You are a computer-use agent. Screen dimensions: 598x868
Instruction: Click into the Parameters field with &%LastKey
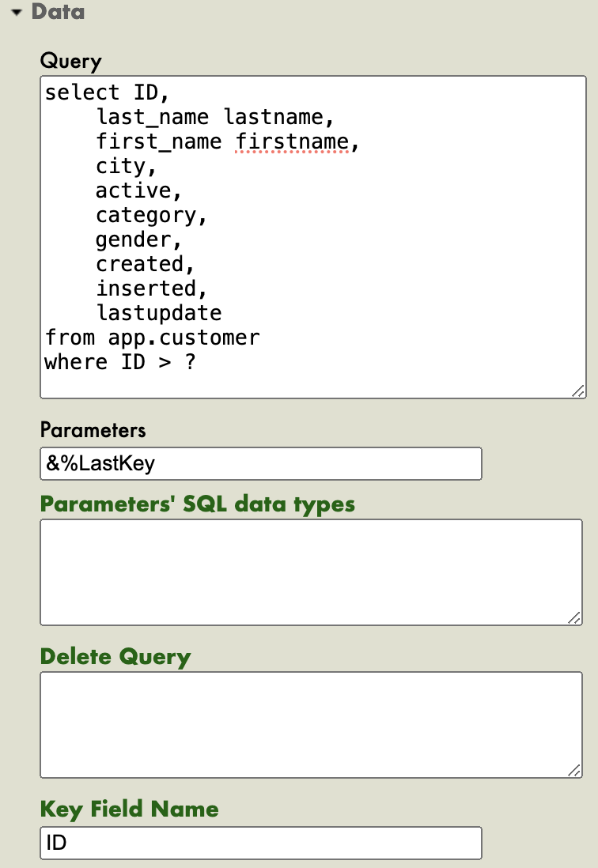260,463
